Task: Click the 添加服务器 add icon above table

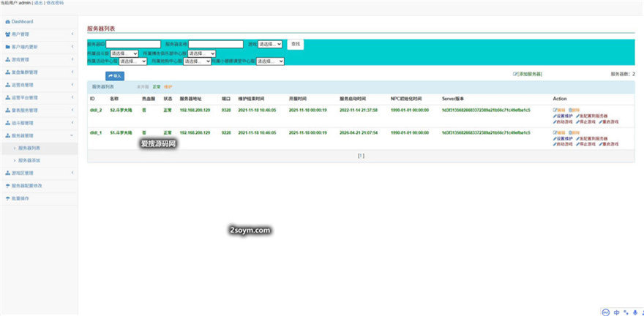Action: point(516,75)
